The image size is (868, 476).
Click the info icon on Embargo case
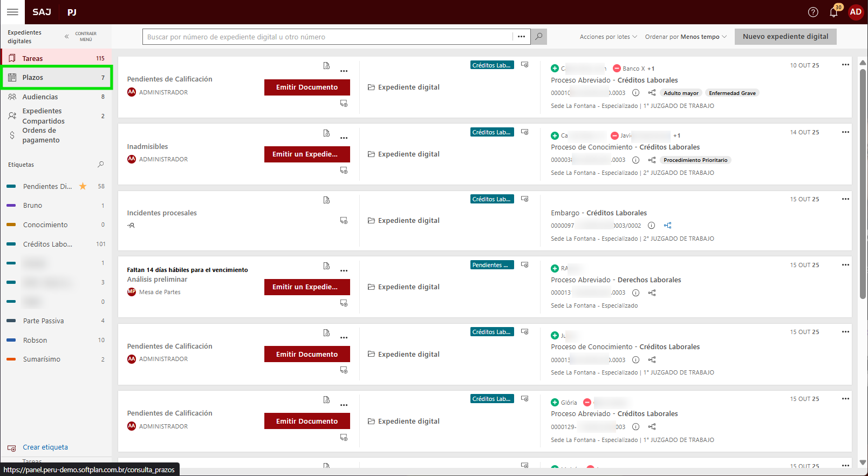click(651, 226)
